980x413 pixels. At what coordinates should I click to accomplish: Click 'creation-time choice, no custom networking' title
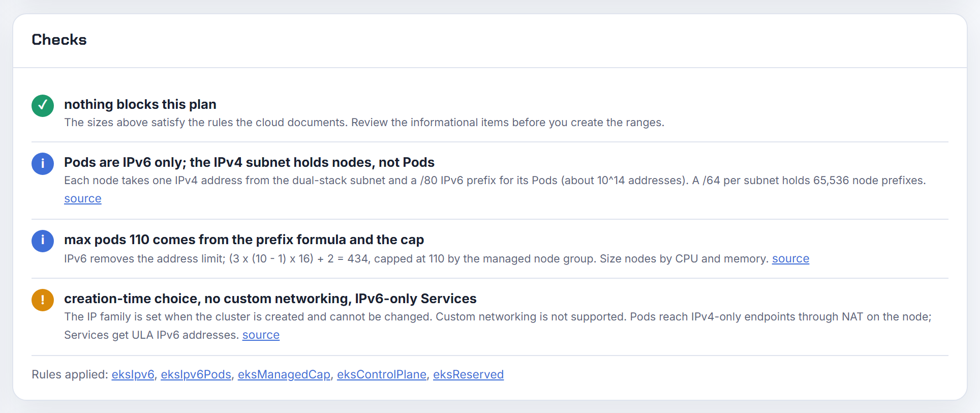270,299
